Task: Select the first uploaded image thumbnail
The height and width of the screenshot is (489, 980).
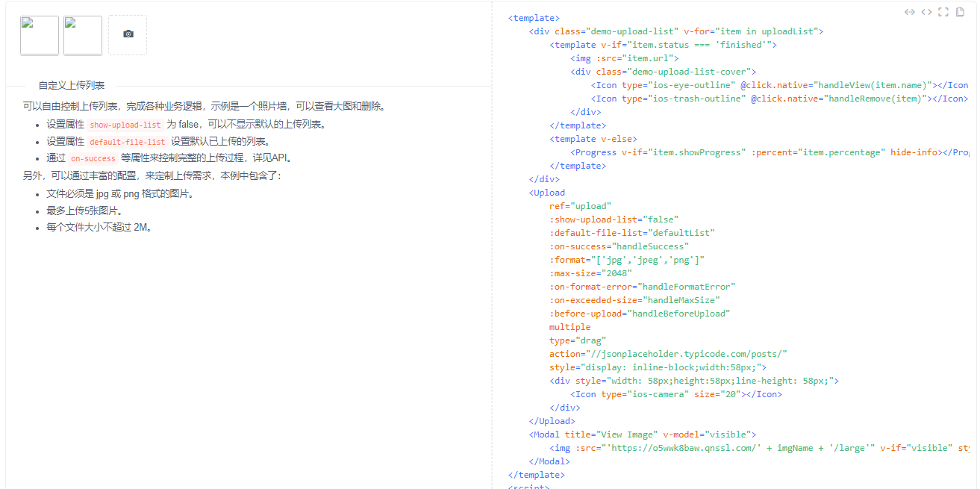Action: pos(40,35)
